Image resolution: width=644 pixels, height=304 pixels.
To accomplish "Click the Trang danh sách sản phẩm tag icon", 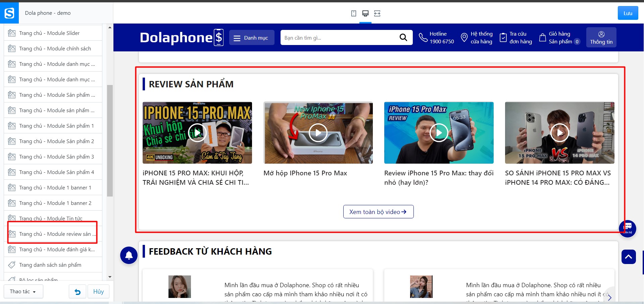I will tap(12, 265).
